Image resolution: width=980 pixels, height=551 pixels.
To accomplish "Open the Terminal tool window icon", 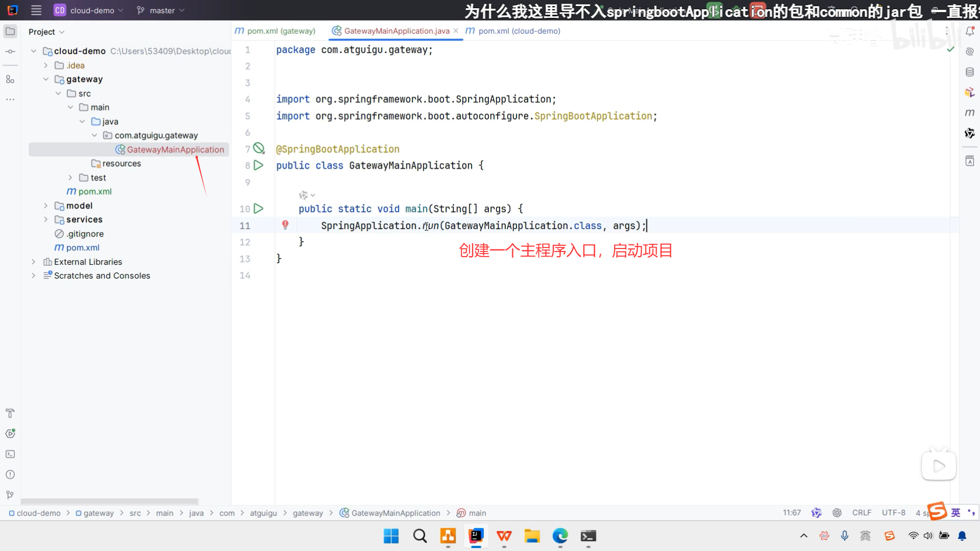I will (10, 454).
